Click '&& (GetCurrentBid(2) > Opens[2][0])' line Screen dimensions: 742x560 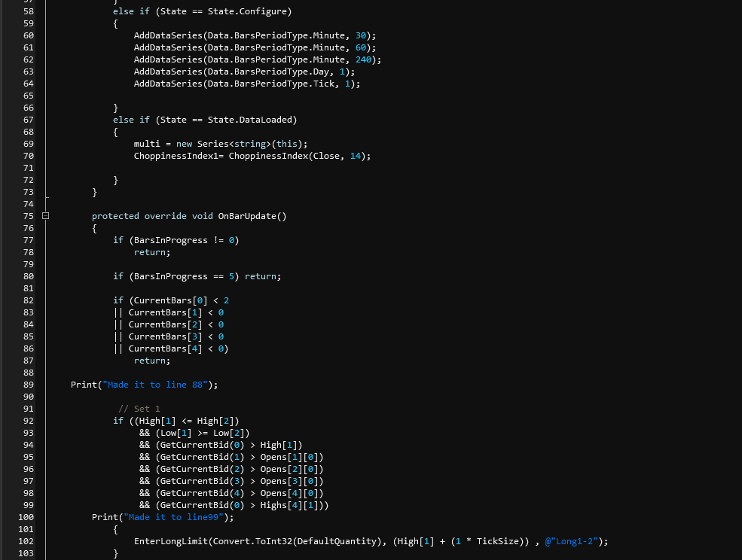tap(231, 469)
